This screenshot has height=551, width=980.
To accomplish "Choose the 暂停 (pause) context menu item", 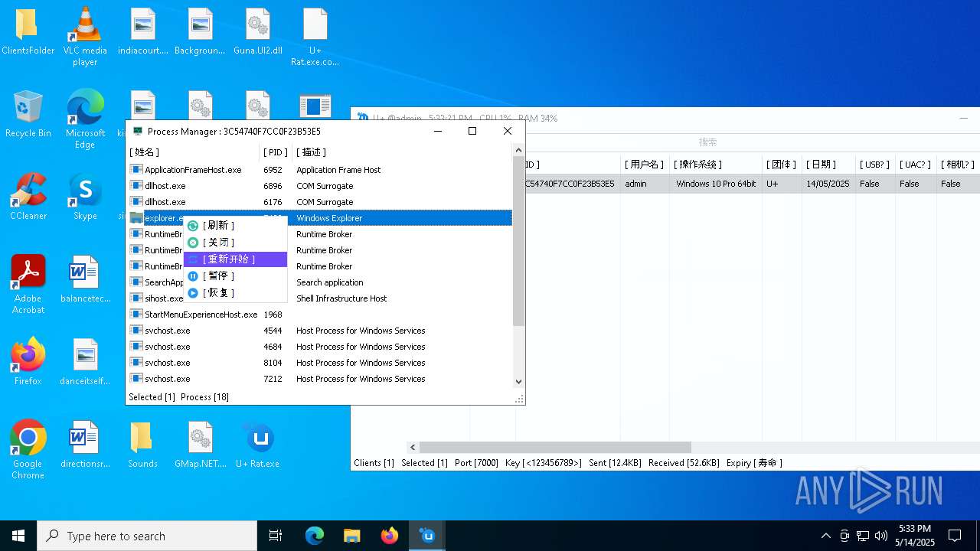I will click(x=236, y=276).
